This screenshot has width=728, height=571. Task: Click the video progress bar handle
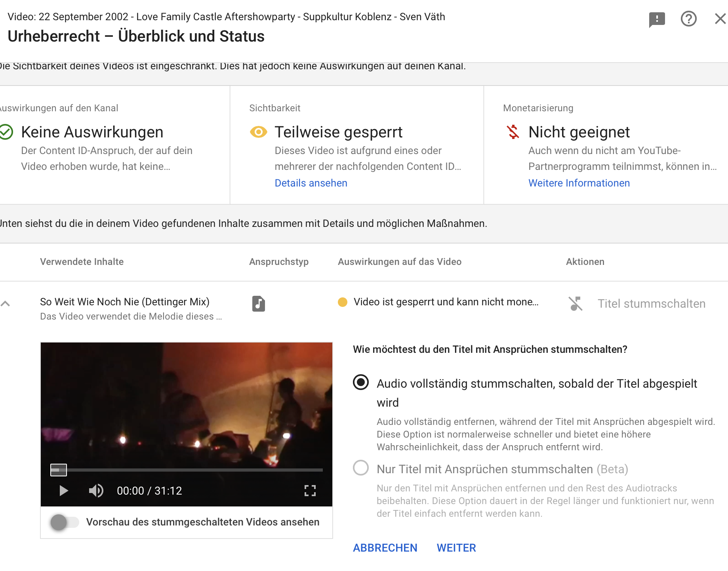[x=59, y=470]
